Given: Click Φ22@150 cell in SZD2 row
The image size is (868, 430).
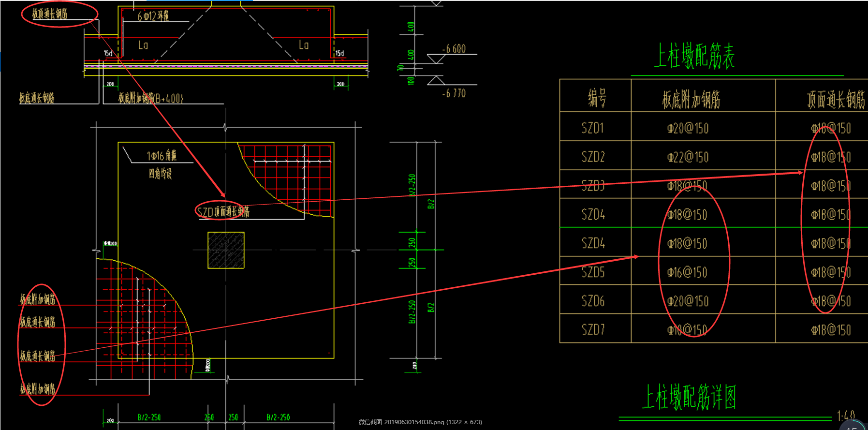Looking at the screenshot, I should coord(688,157).
